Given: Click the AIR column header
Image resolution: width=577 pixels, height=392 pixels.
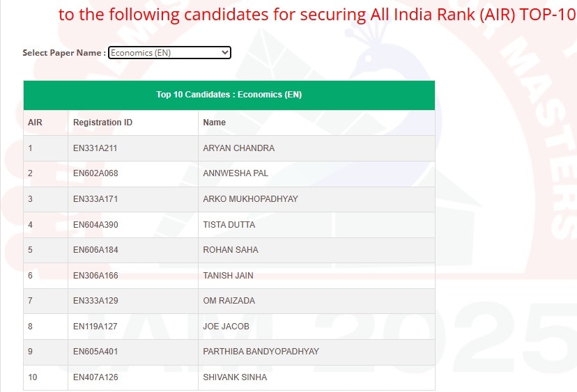Looking at the screenshot, I should pos(36,123).
